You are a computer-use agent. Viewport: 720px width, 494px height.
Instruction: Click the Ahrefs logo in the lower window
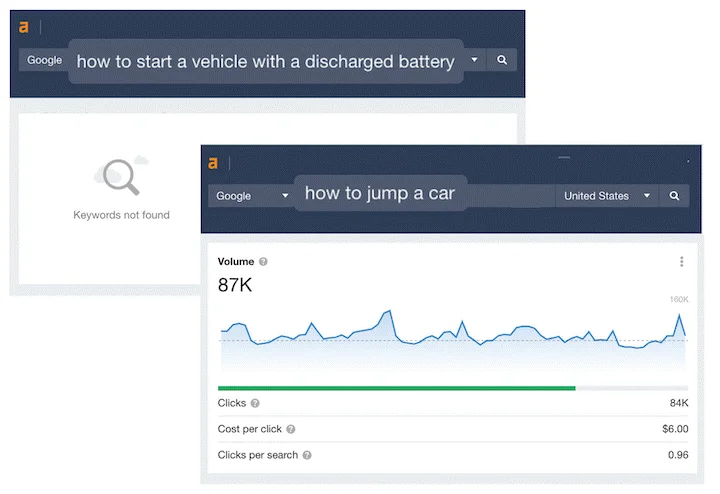[213, 163]
